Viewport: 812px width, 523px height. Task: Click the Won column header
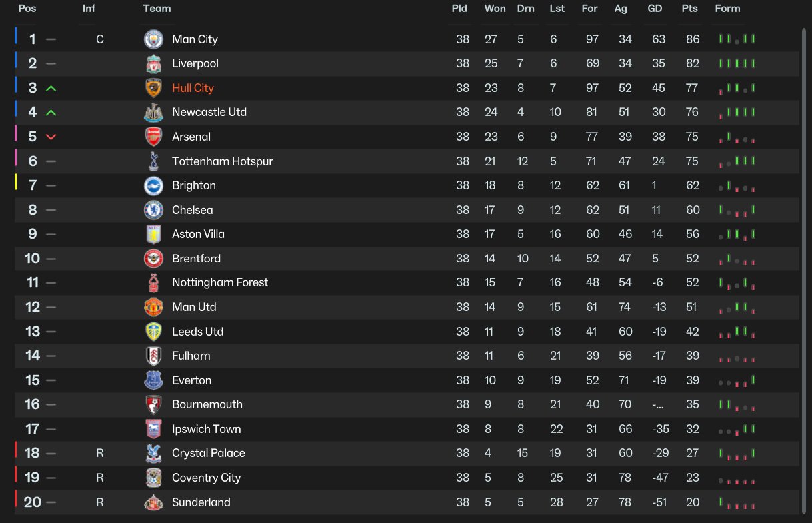click(x=495, y=9)
